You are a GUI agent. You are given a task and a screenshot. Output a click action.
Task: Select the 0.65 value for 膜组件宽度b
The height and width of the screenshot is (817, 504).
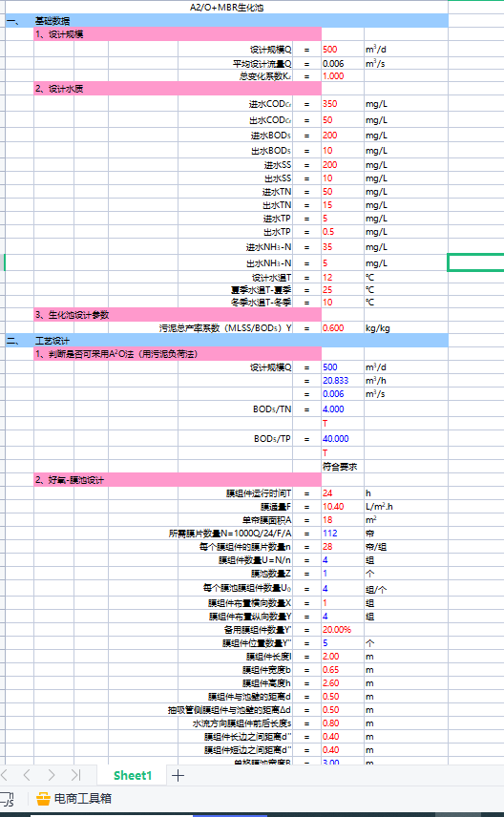pos(343,670)
